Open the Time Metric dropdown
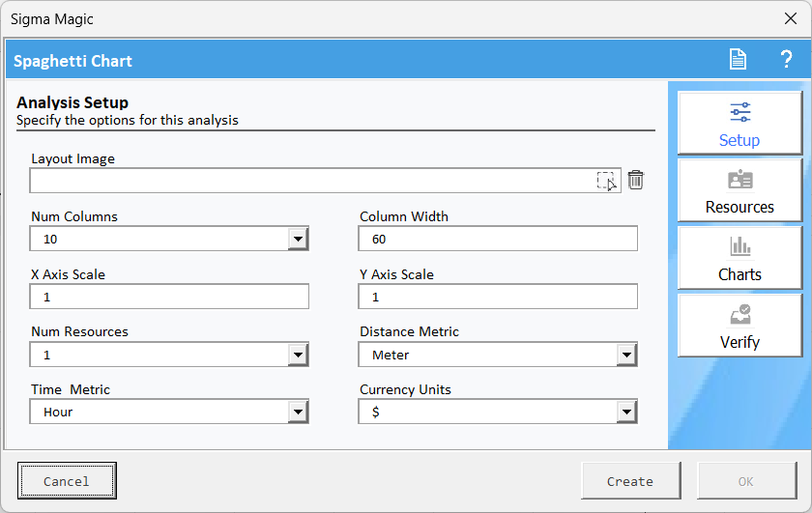 coord(298,413)
